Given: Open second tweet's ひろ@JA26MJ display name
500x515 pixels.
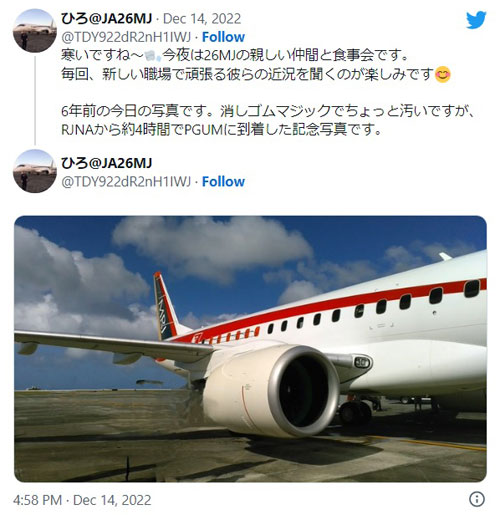Looking at the screenshot, I should 106,163.
